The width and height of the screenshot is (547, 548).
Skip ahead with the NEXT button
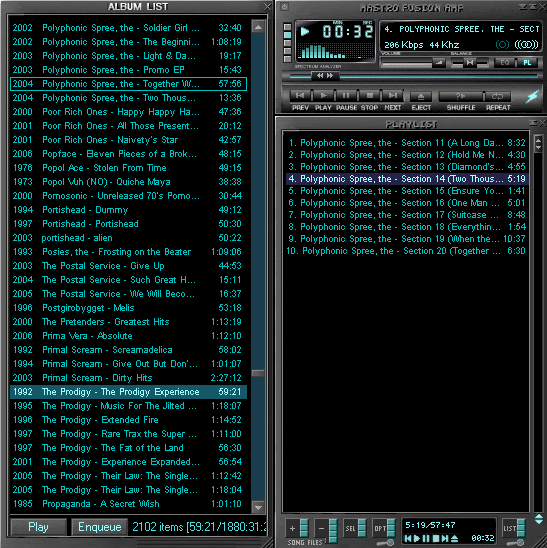(393, 95)
